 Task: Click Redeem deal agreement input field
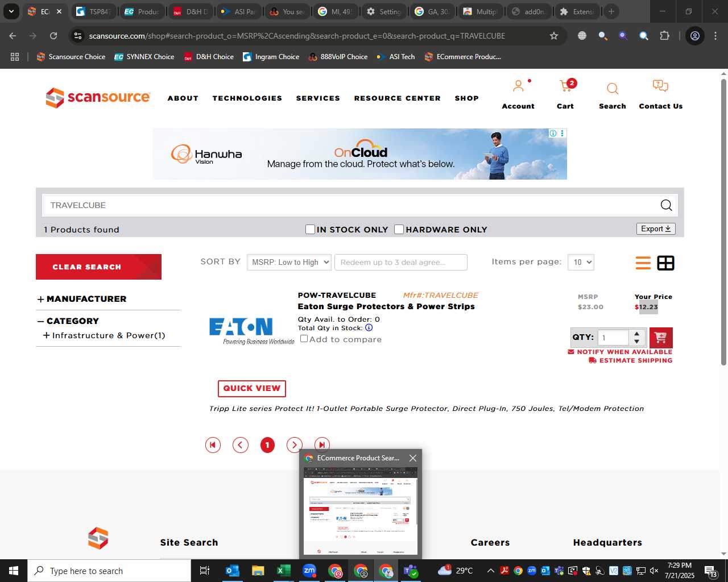pos(401,262)
